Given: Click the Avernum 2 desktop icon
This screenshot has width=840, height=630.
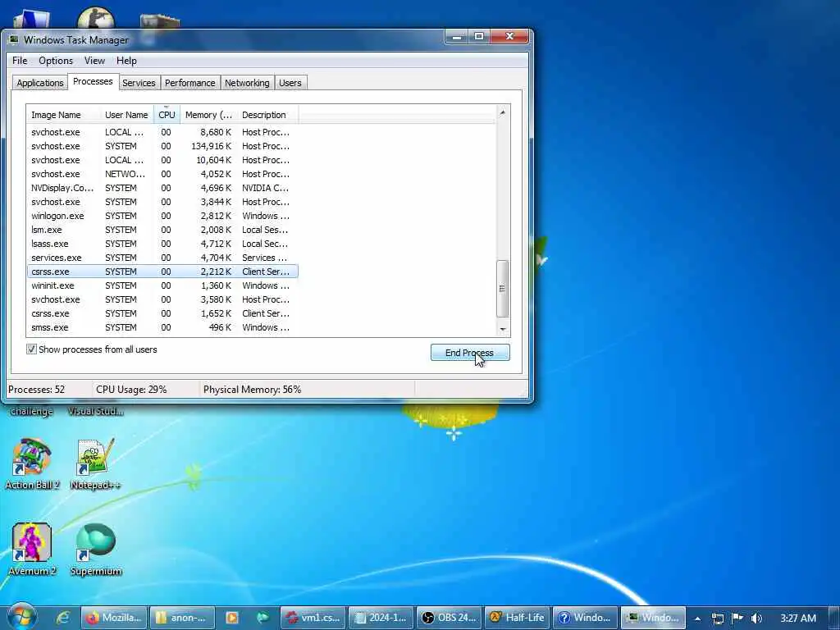Looking at the screenshot, I should click(32, 549).
